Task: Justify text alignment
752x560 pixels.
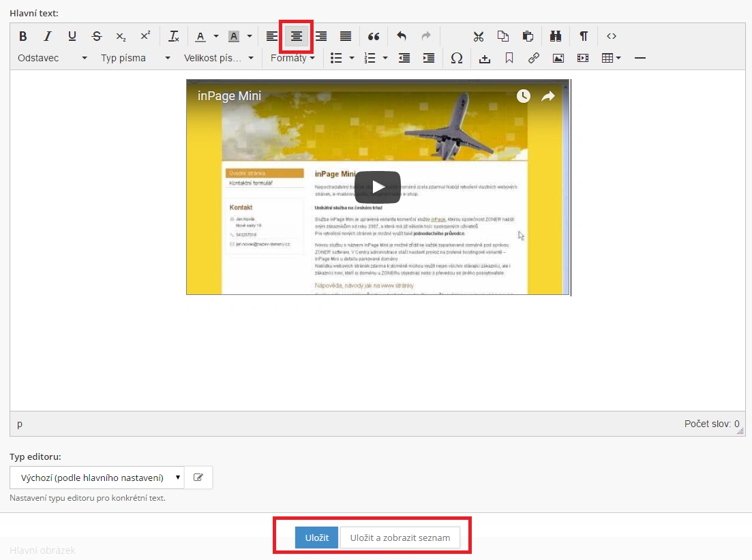Action: point(345,36)
